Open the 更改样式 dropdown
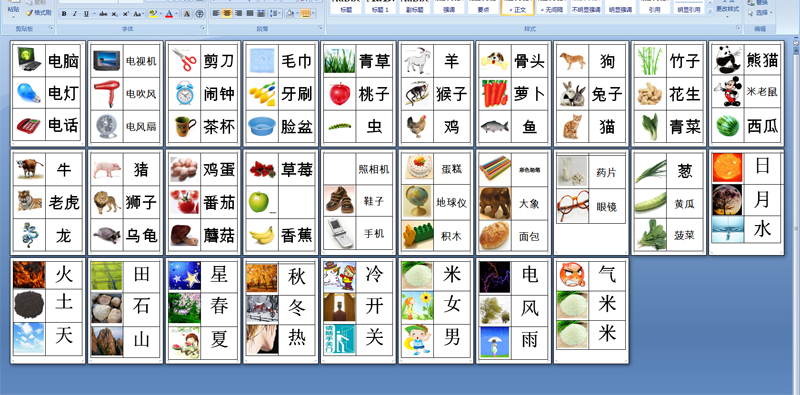Image resolution: width=800 pixels, height=395 pixels. (728, 10)
